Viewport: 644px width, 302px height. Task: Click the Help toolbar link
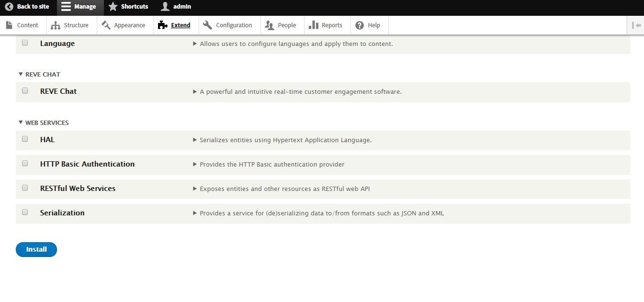tap(368, 25)
